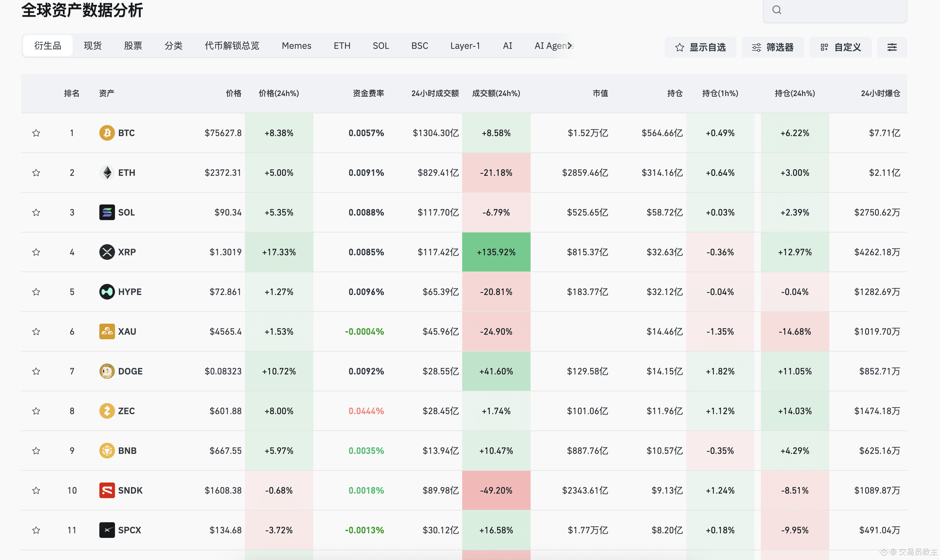Viewport: 940px width, 560px height.
Task: Click ETH market cap $2859.46亿
Action: coord(585,173)
